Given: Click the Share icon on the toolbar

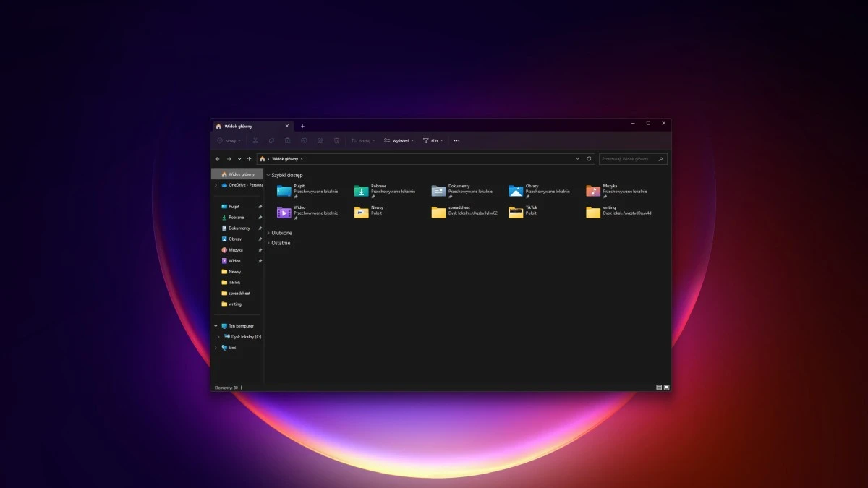Looking at the screenshot, I should tap(320, 140).
